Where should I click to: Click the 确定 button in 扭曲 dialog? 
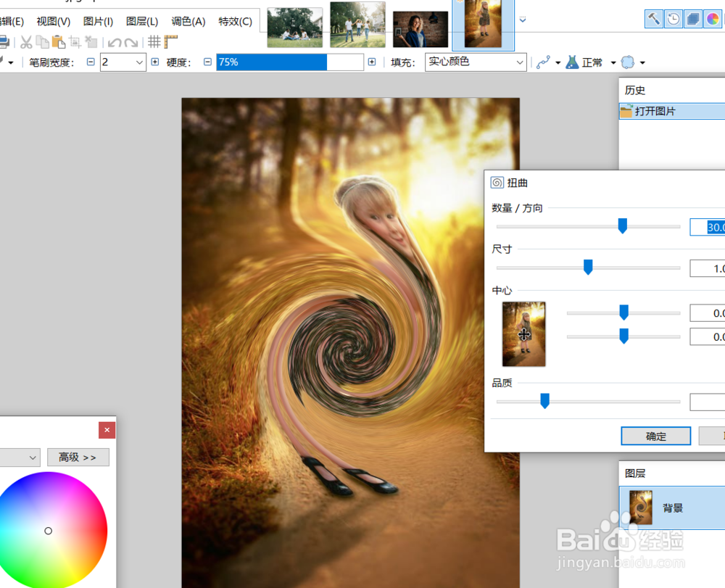coord(655,436)
